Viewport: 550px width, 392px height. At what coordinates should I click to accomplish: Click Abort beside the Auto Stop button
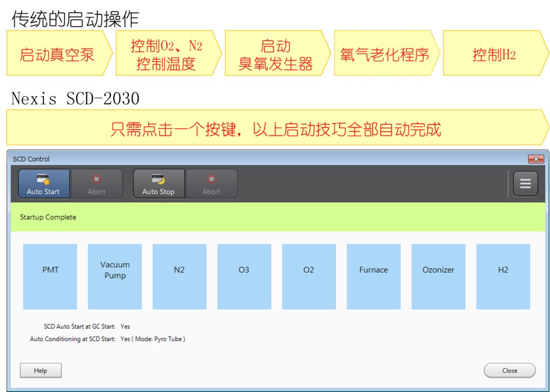211,184
